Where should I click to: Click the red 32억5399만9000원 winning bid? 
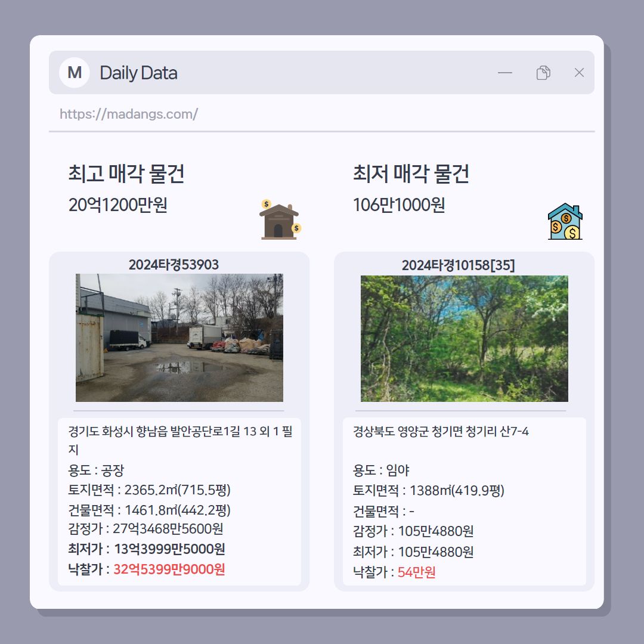tap(169, 569)
